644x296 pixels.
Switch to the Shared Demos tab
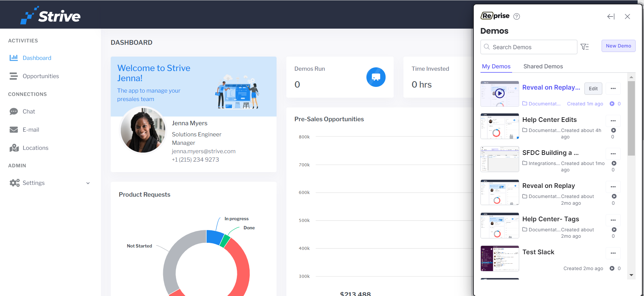[543, 66]
